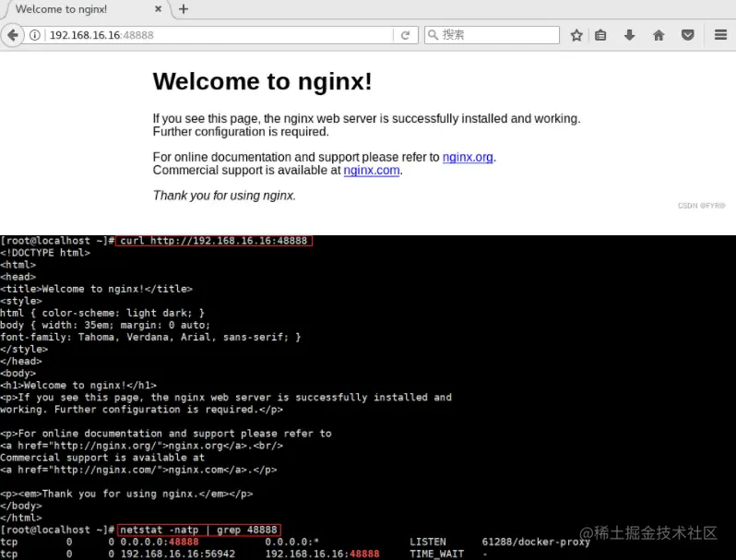
Task: Click the 61288/docker-proxy process entry
Action: 536,542
